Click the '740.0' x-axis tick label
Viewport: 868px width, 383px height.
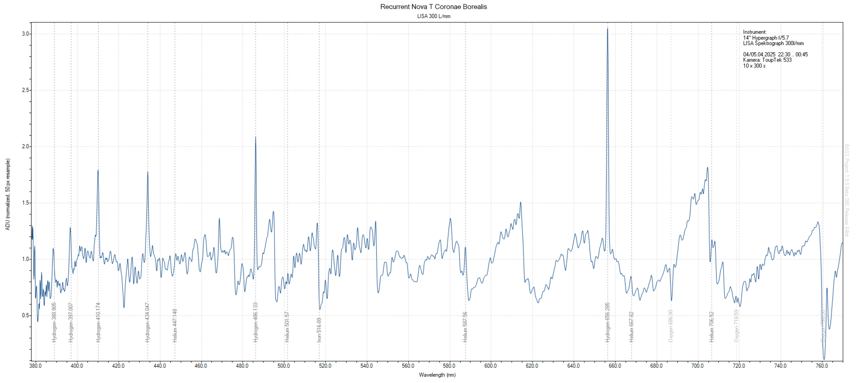click(x=781, y=366)
